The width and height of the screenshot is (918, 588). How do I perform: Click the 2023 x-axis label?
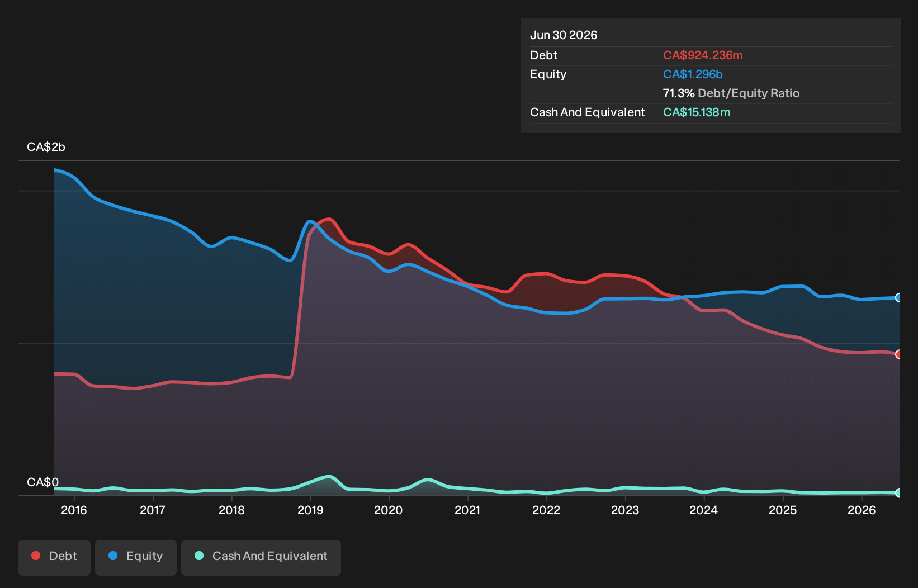click(x=625, y=510)
